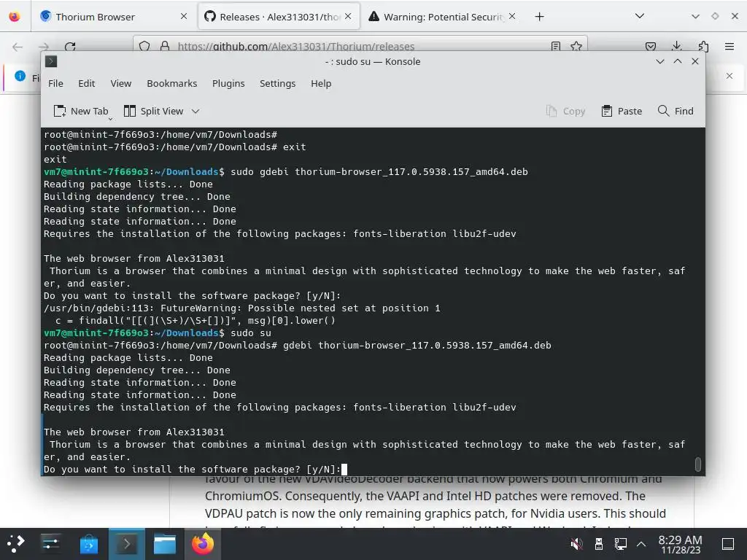Screen dimensions: 747x560
Task: Click New Tab in Konsole toolbar
Action: pyautogui.click(x=80, y=111)
